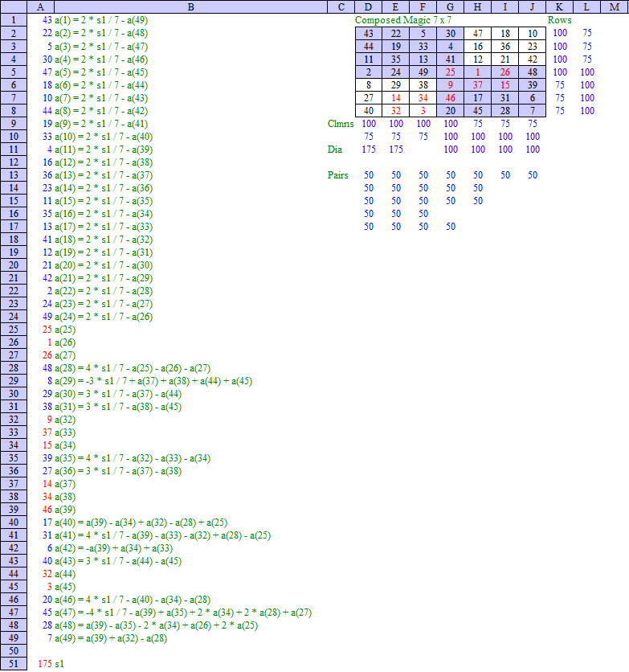Viewport: 629px width, 672px height.
Task: Click the 'Clmns' label
Action: [x=341, y=124]
